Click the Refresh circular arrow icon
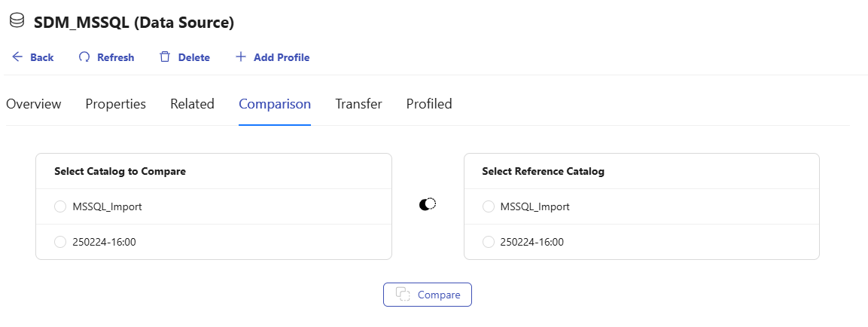This screenshot has width=868, height=327. [x=84, y=57]
